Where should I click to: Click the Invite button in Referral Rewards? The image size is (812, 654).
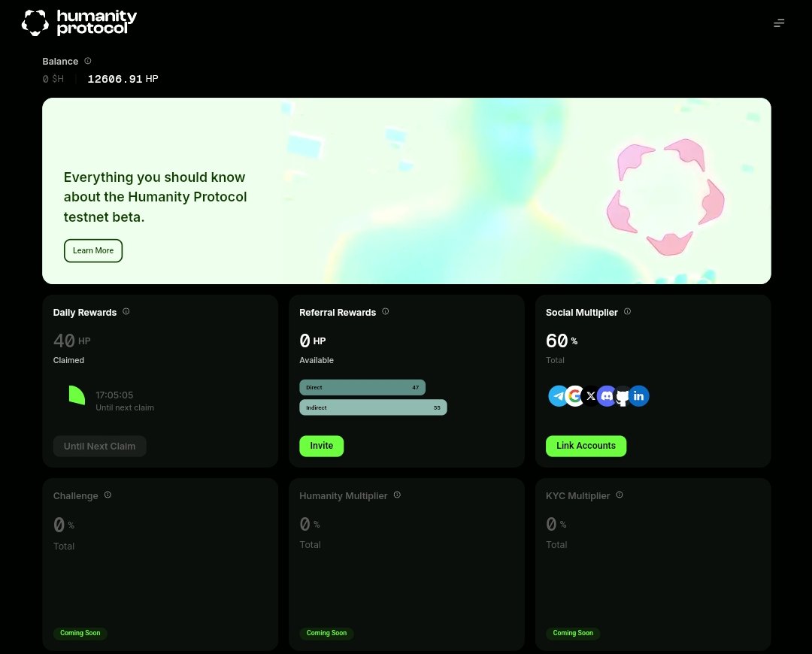(x=321, y=446)
